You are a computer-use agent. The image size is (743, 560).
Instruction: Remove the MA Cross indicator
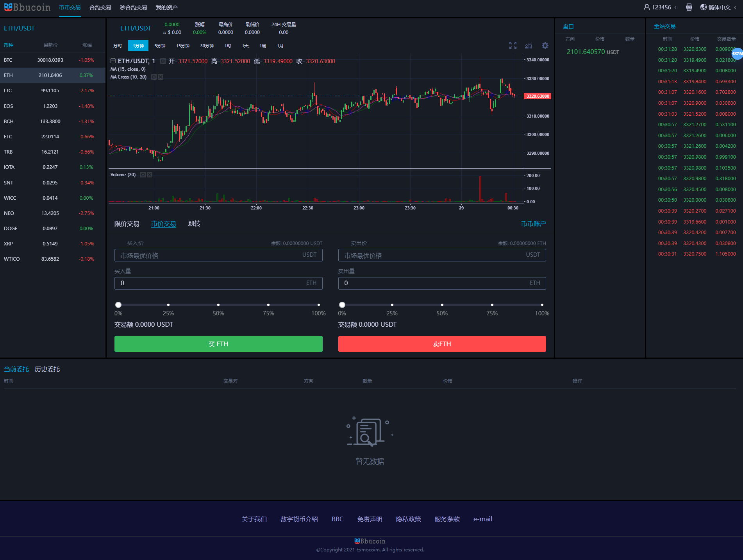(x=161, y=77)
